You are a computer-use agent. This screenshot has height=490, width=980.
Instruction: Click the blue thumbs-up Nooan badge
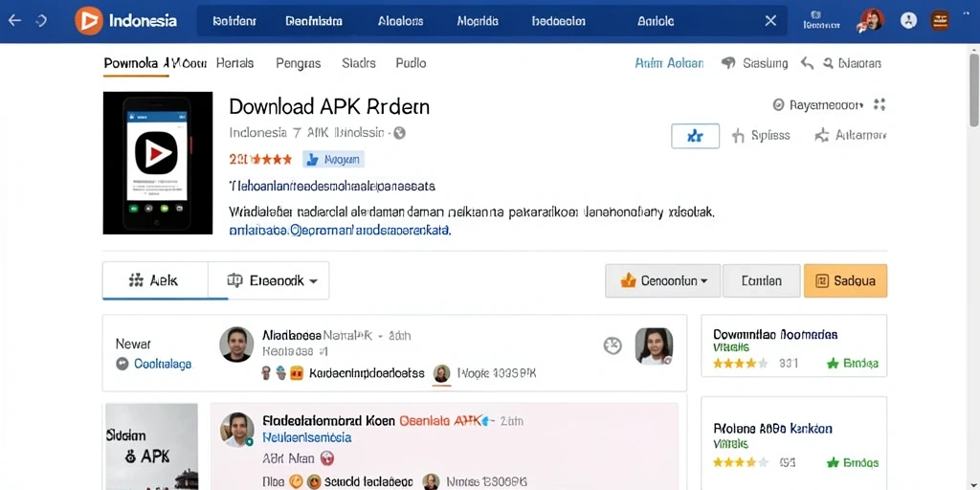333,160
